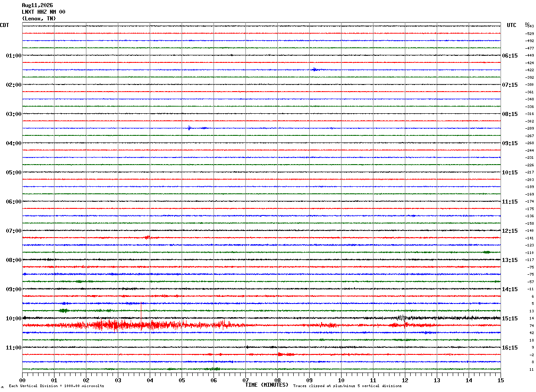Select the Each Vertical Division microvolts note

56,386
